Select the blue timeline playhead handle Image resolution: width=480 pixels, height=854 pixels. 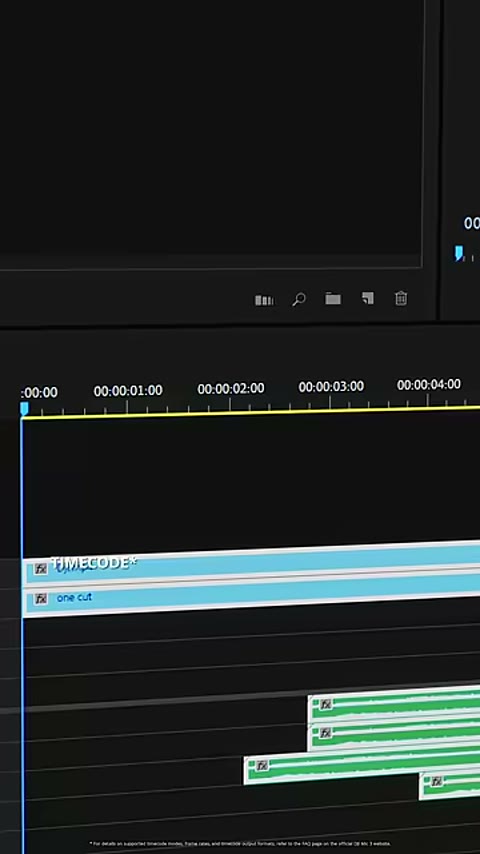click(x=24, y=409)
